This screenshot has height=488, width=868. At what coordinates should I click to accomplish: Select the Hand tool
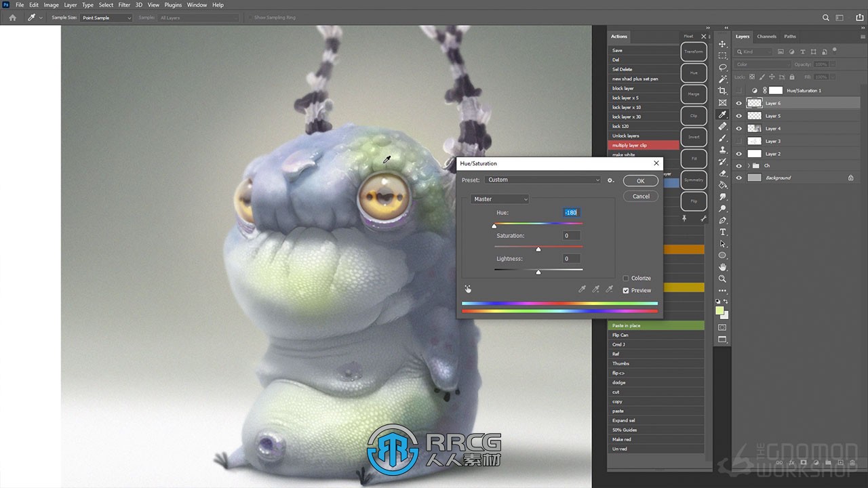[722, 267]
